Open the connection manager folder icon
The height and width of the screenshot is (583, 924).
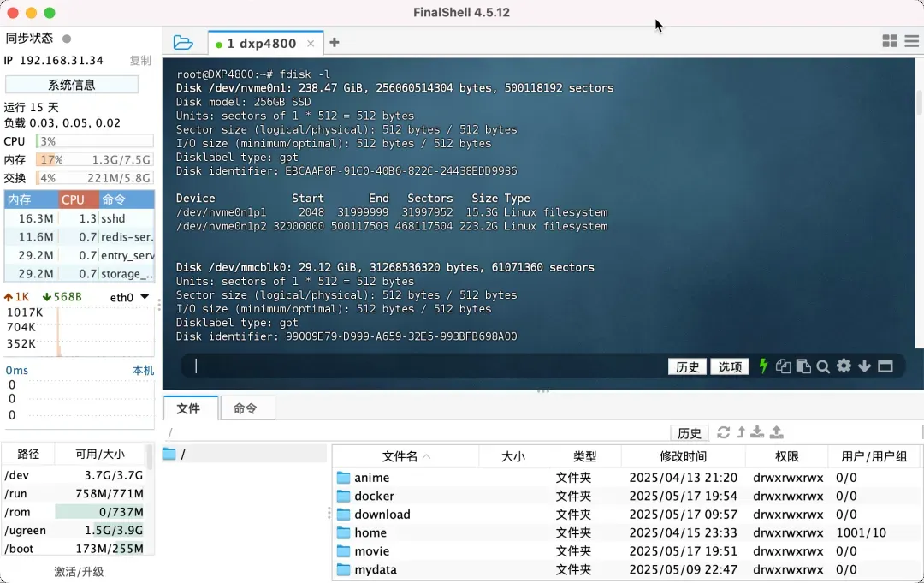point(183,43)
